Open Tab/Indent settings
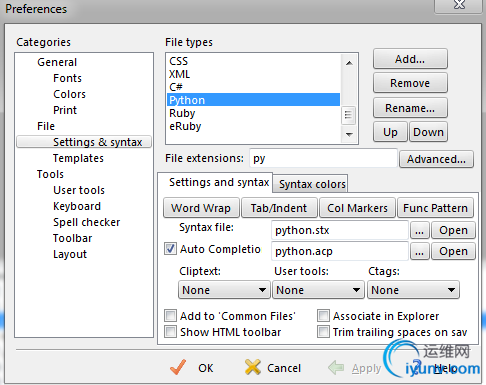The image size is (486, 385). pos(279,208)
